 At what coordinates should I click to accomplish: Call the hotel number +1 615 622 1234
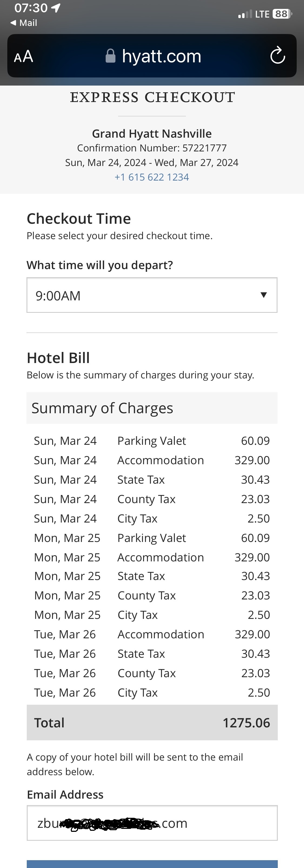(x=152, y=177)
